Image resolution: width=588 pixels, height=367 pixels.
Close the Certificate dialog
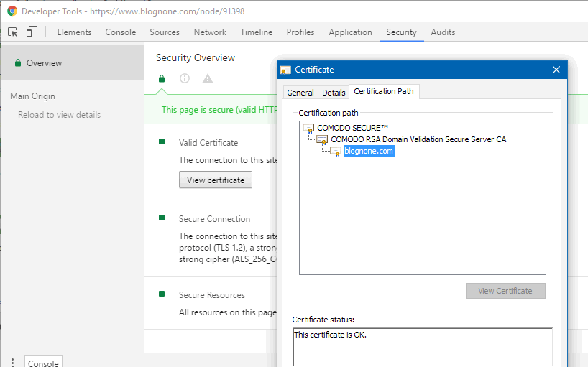coord(556,70)
